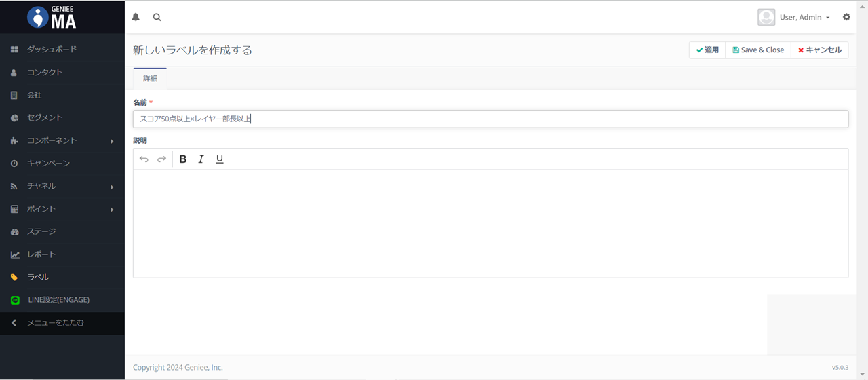This screenshot has height=380, width=868.
Task: Open the notifications bell icon
Action: pos(136,17)
